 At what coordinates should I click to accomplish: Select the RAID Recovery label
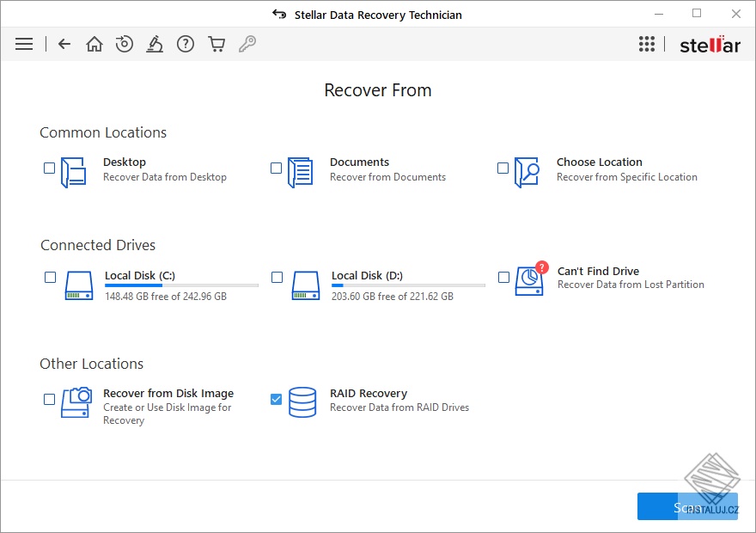(369, 393)
